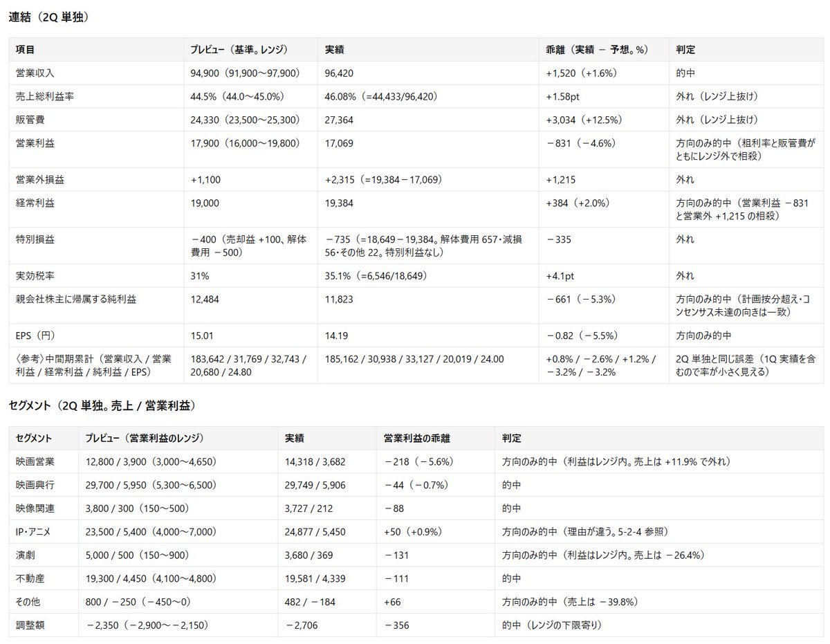Click the actual value 27,364
This screenshot has height=644, width=830.
pos(340,120)
